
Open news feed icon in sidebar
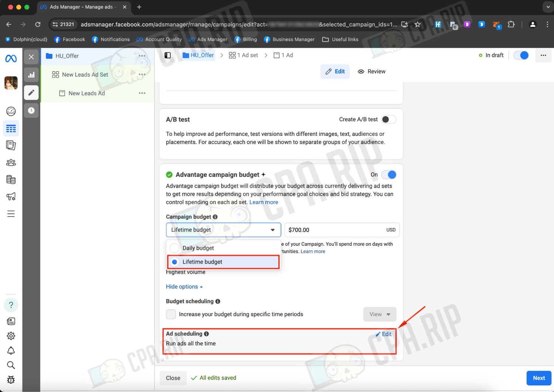pos(11,321)
